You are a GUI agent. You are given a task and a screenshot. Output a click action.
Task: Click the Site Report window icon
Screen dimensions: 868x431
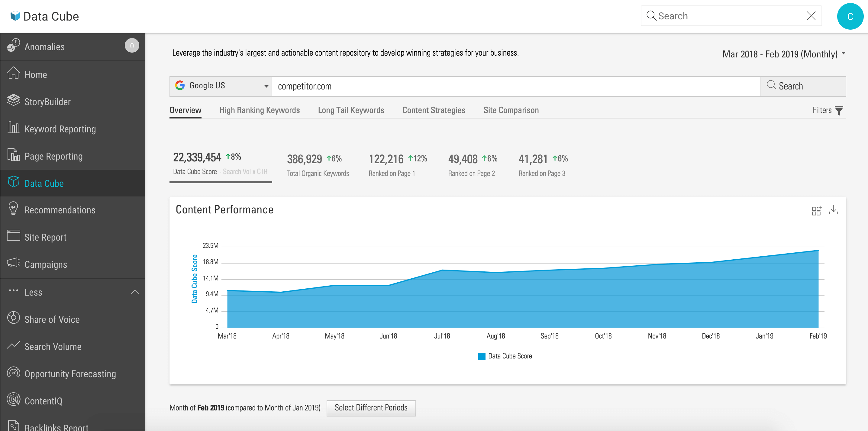point(14,235)
